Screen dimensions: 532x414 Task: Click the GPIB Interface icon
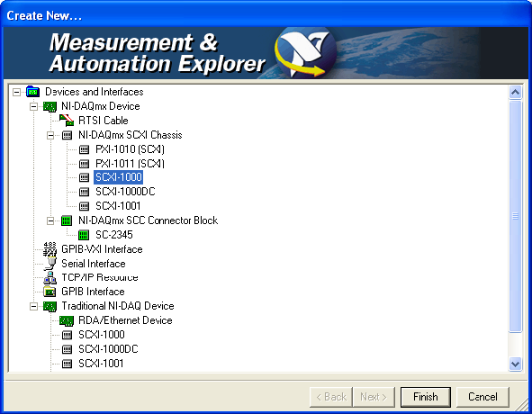pyautogui.click(x=50, y=292)
